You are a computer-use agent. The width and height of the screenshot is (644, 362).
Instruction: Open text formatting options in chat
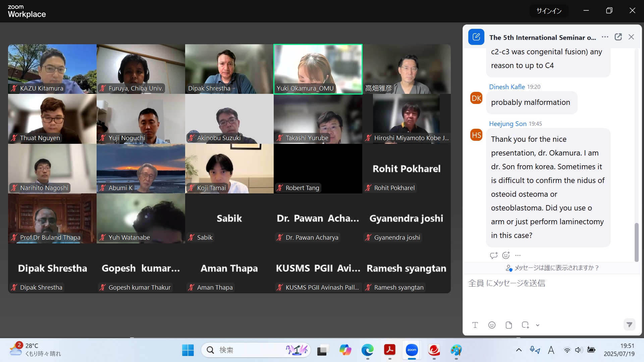click(475, 325)
